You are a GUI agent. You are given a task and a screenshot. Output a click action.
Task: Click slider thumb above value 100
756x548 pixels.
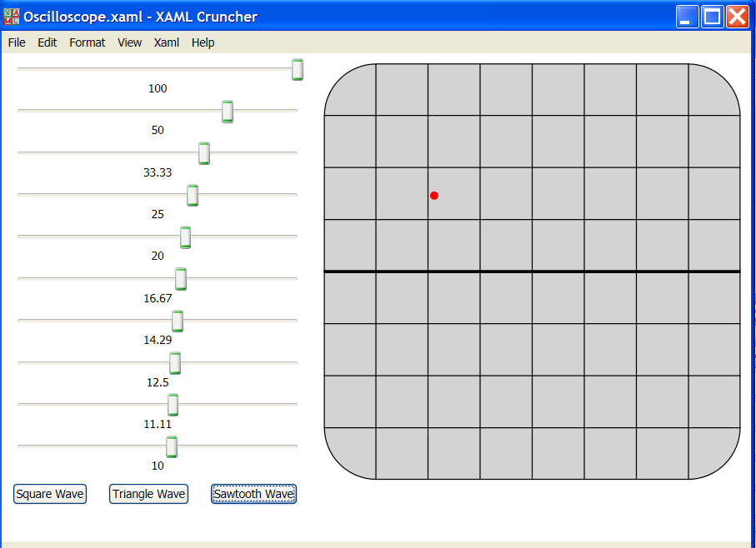298,69
